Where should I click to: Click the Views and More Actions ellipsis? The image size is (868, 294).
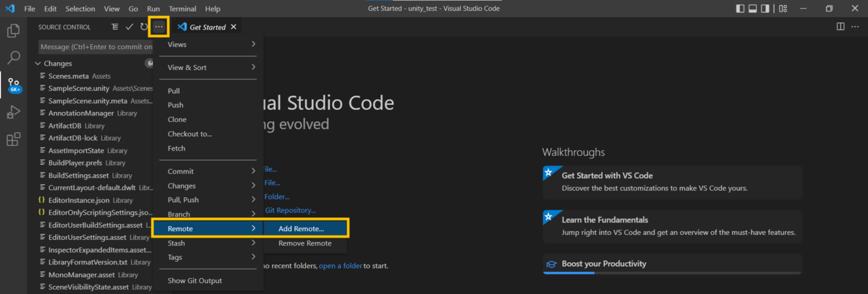(159, 27)
